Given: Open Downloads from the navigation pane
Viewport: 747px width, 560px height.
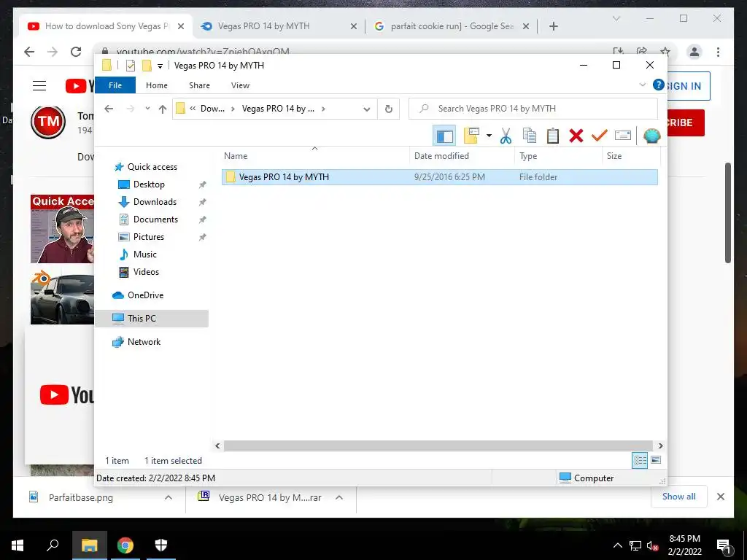Looking at the screenshot, I should 155,202.
